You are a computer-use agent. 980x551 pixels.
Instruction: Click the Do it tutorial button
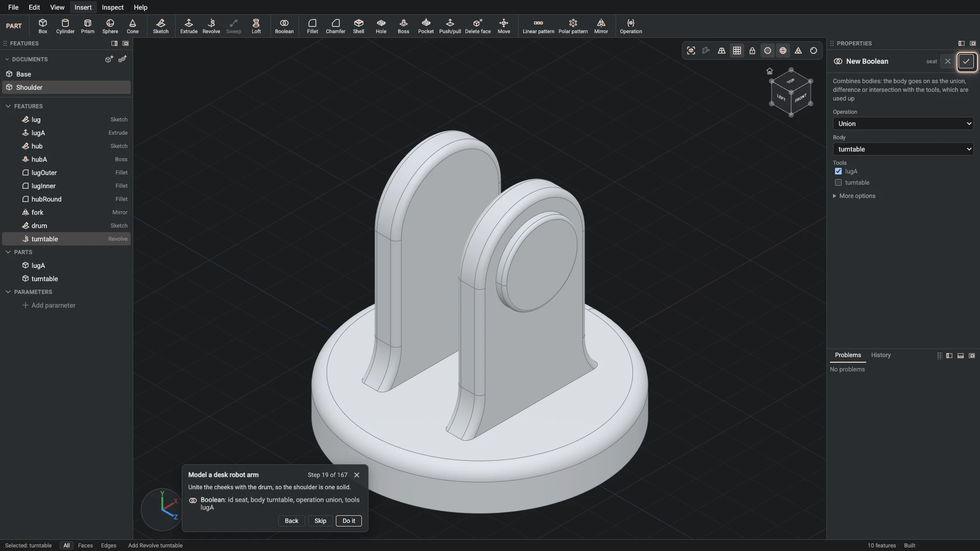349,521
